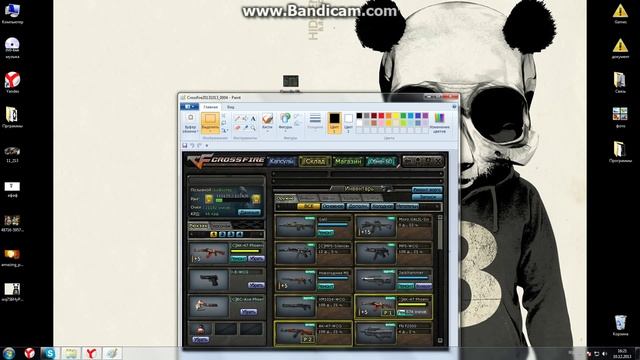Pick the yellow color swatch
640x360 pixels.
point(396,116)
